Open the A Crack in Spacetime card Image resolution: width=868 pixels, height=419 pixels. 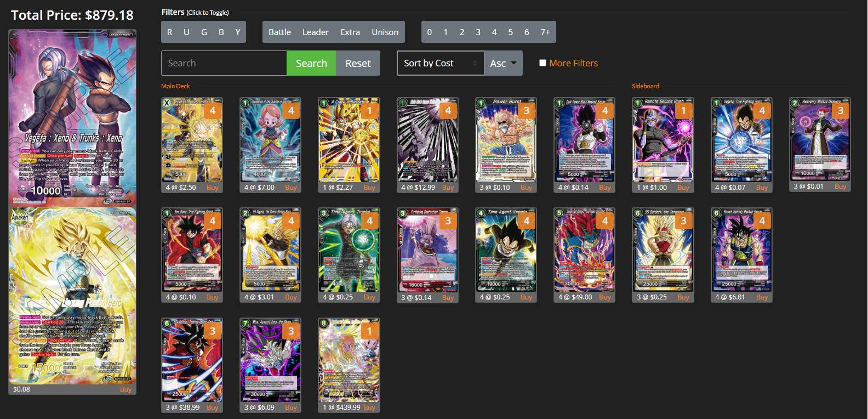point(349,140)
